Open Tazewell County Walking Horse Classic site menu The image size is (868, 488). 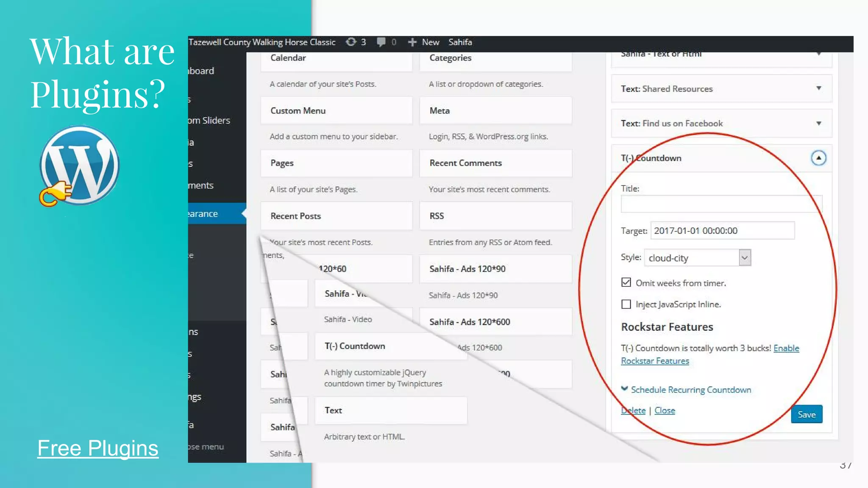(262, 42)
